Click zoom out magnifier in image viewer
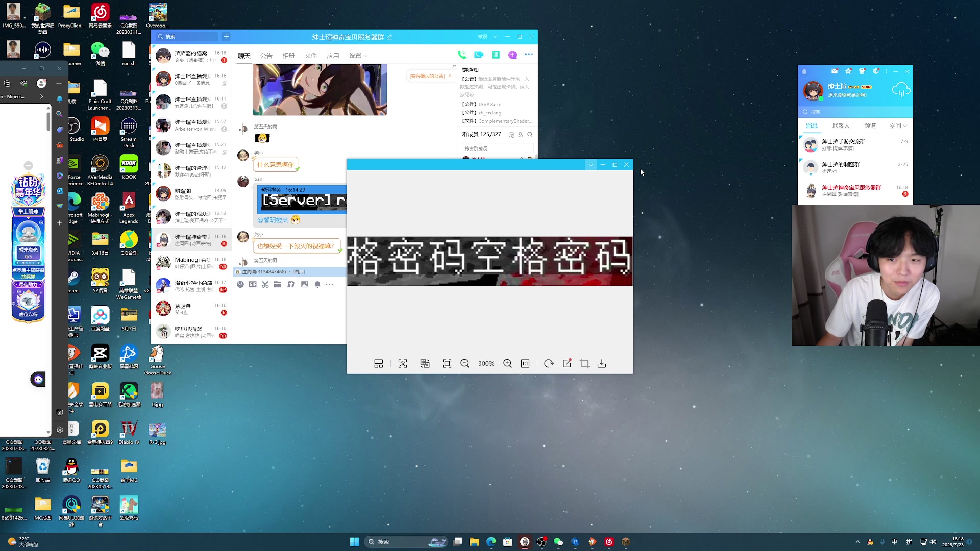 (464, 363)
